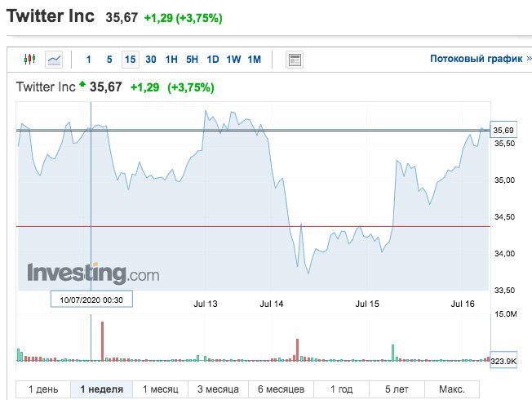Open the news panel icon in the toolbar

[x=295, y=59]
